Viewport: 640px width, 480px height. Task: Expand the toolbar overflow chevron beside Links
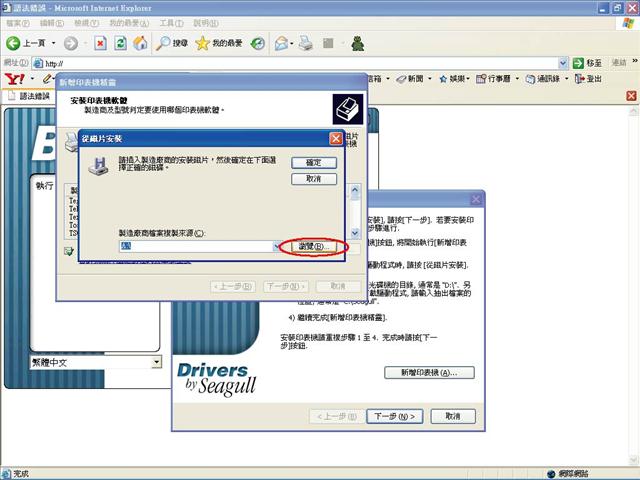tap(635, 61)
